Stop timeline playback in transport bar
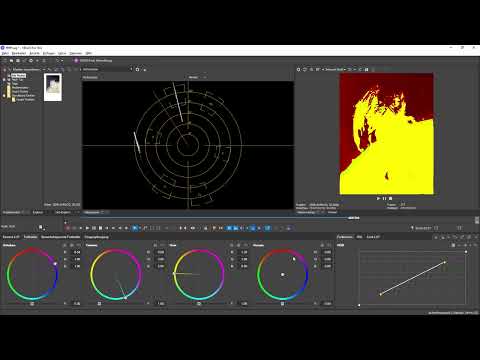480x360 pixels. [x=100, y=228]
